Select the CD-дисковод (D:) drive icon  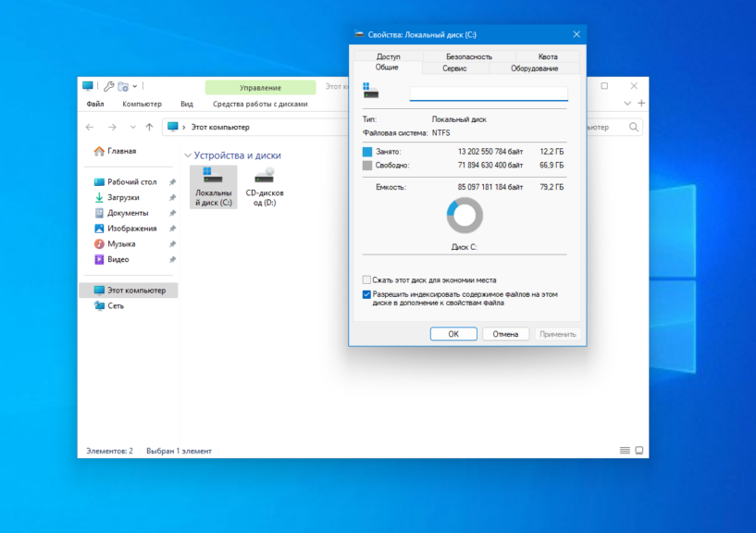click(x=265, y=185)
